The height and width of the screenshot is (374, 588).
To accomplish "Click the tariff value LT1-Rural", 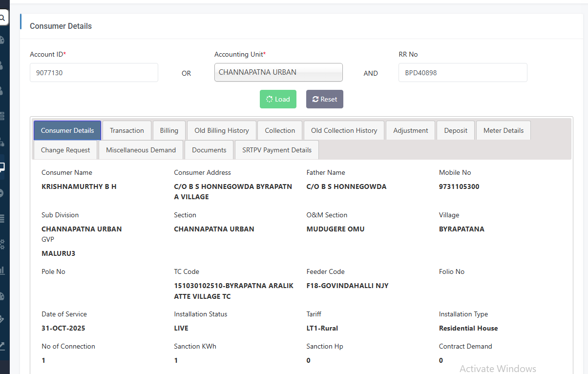I will coord(322,328).
